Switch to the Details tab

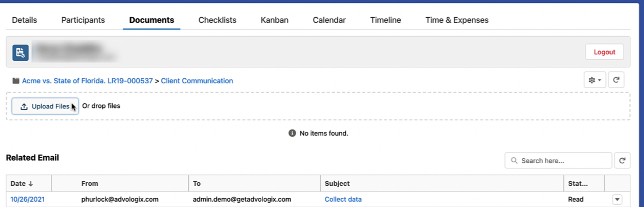[24, 20]
